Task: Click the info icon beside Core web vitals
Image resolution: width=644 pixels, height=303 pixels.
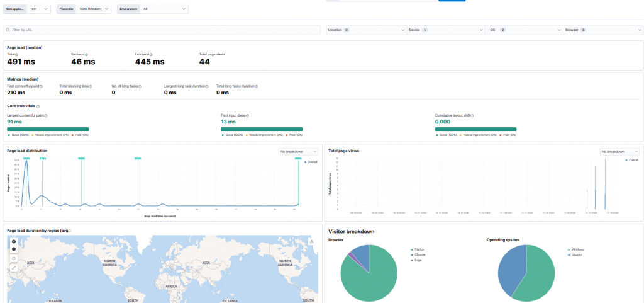Action: [38, 106]
